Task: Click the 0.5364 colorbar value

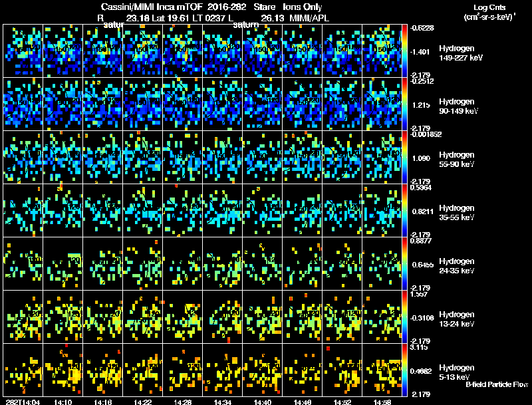Action: click(x=421, y=188)
